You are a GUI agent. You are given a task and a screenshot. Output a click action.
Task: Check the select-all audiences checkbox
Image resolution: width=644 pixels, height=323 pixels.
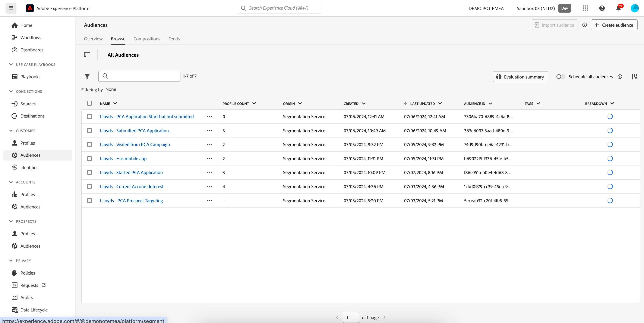pyautogui.click(x=89, y=103)
